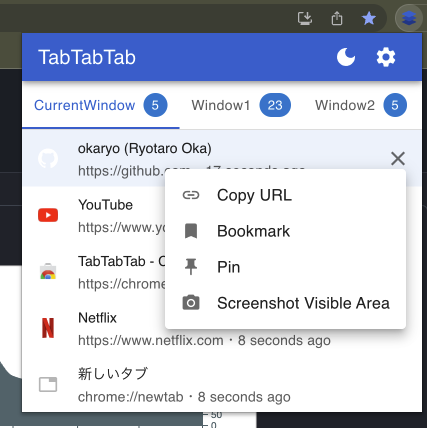Screen dimensions: 427x428
Task: Click the Chrome Web Store favicon
Action: coord(48,271)
